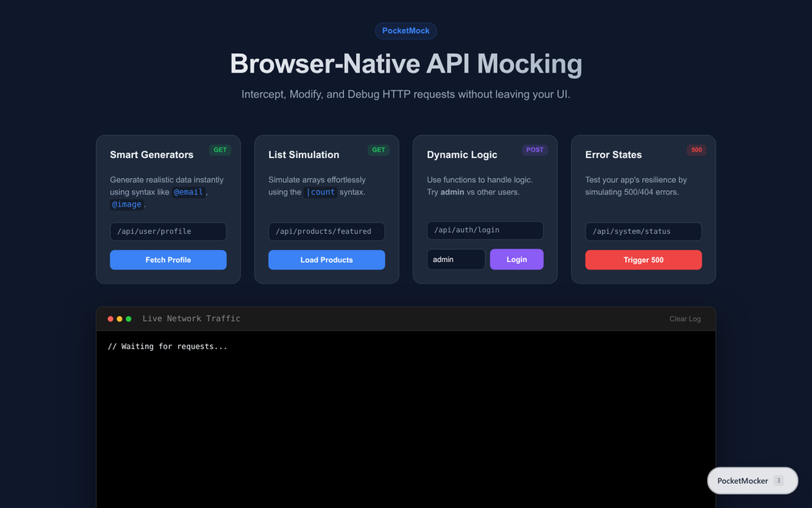Select the /api/system/status endpoint field
812x508 pixels.
(x=643, y=231)
